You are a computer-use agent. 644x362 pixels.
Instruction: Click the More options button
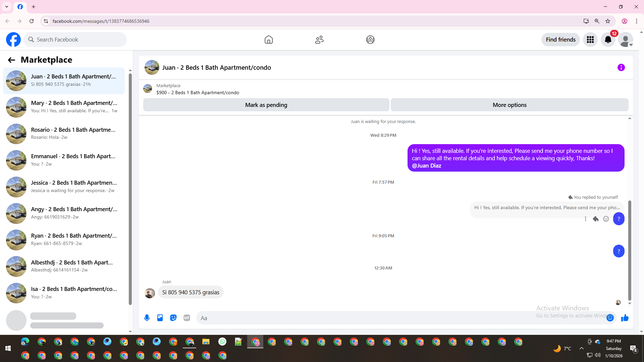point(509,105)
